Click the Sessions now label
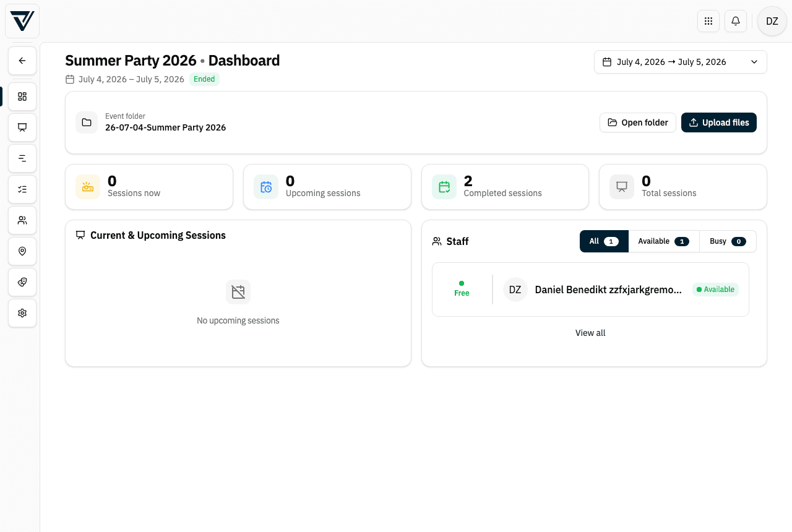 tap(134, 193)
